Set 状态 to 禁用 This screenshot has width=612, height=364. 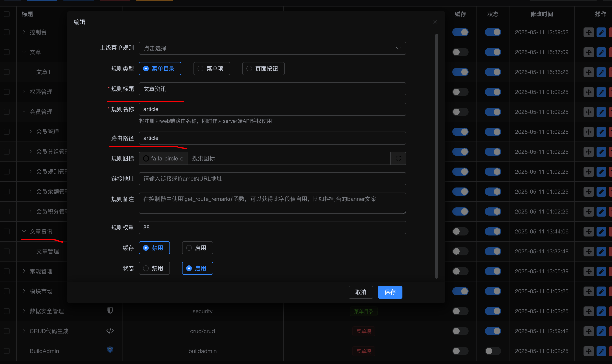point(154,268)
